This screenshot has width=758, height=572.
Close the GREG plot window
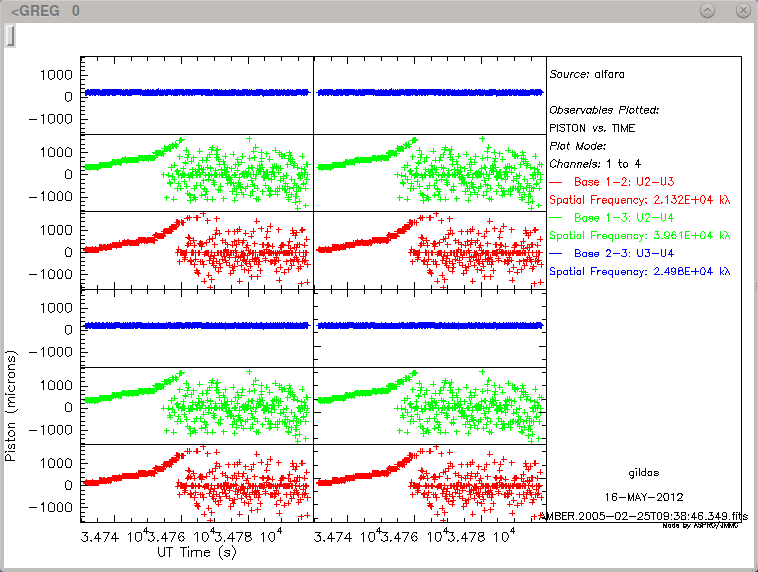742,10
